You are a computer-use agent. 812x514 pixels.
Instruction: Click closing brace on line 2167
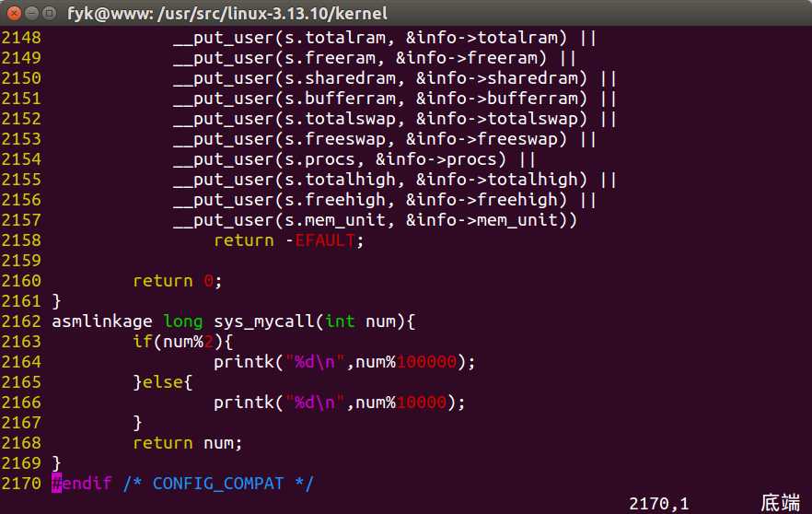pyautogui.click(x=137, y=423)
